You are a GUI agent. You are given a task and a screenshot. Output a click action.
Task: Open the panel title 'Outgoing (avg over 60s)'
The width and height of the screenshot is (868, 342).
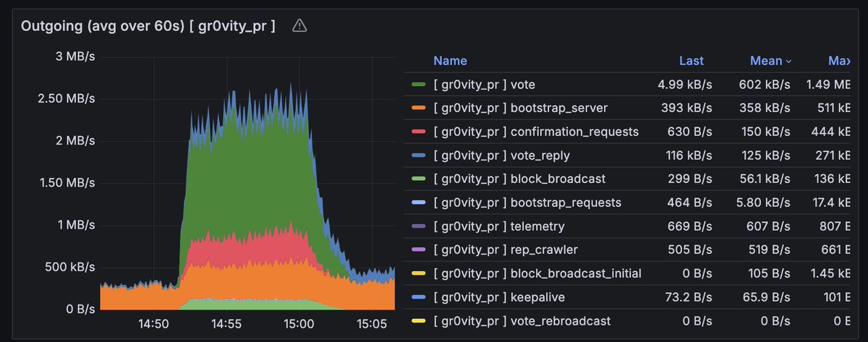[x=148, y=26]
